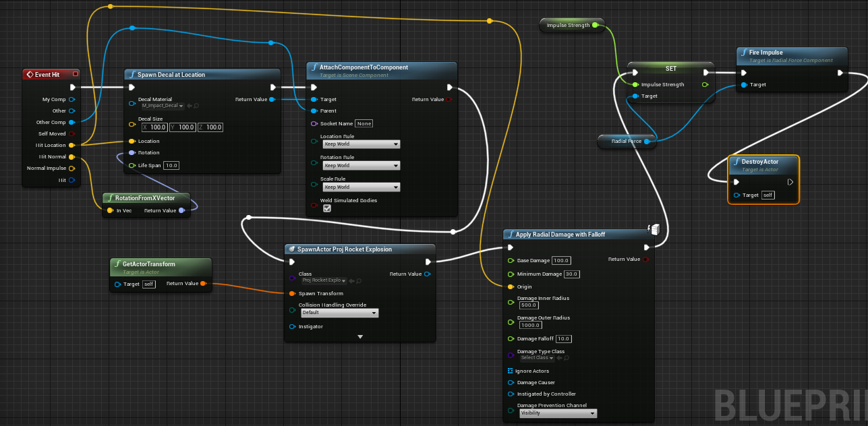868x426 pixels.
Task: Click the Socket Name input pin
Action: [x=314, y=123]
